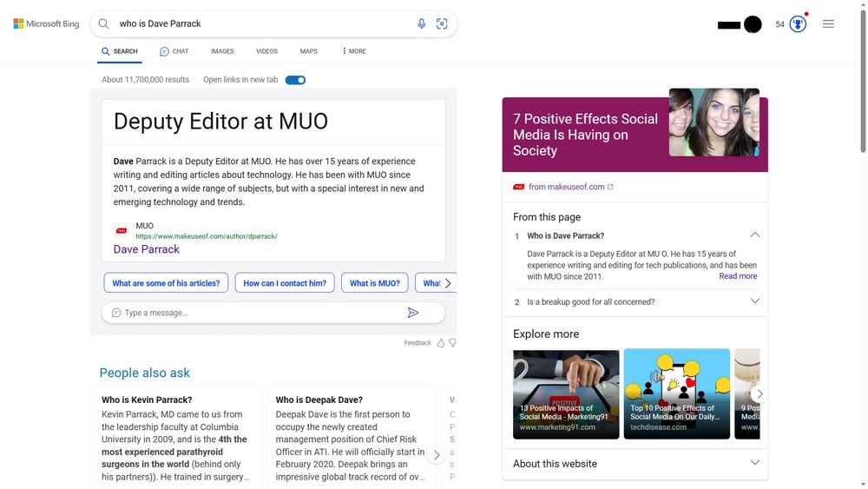Image resolution: width=868 pixels, height=489 pixels.
Task: Open the Rewards trophy icon
Action: click(x=798, y=23)
